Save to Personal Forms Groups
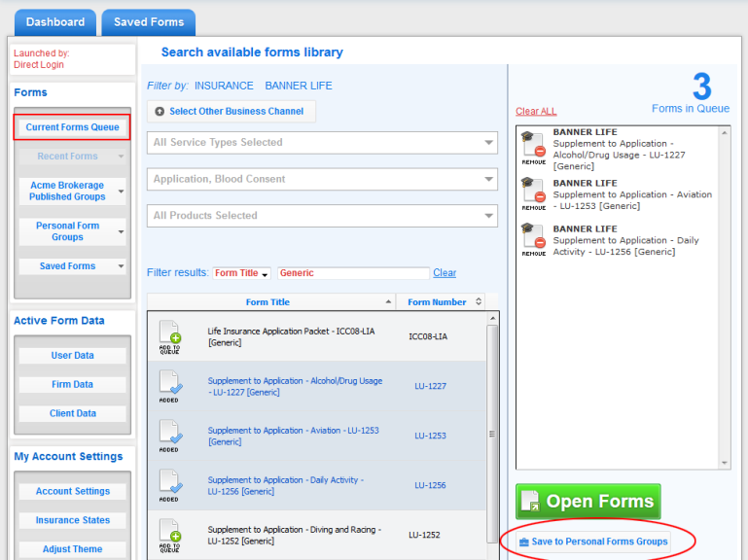This screenshot has width=748, height=560. 594,542
